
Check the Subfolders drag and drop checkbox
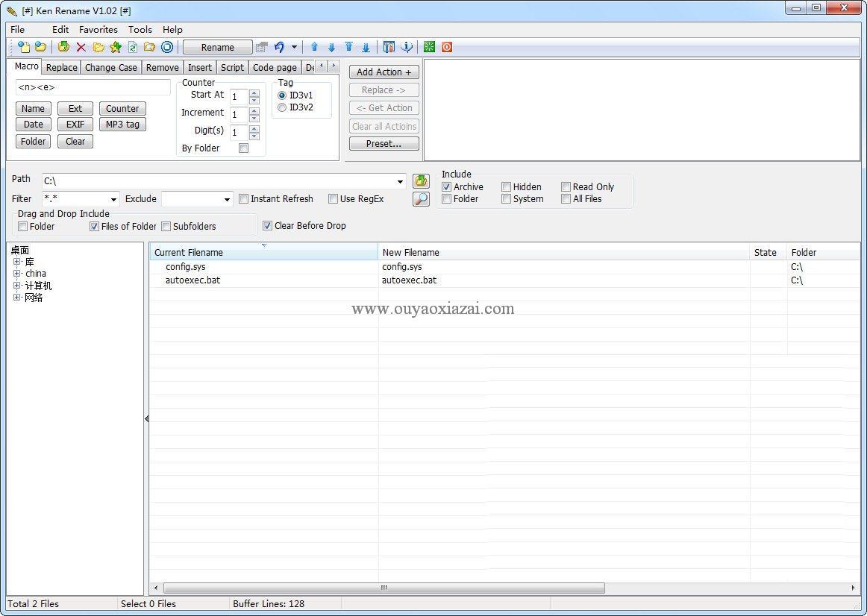[x=166, y=227]
